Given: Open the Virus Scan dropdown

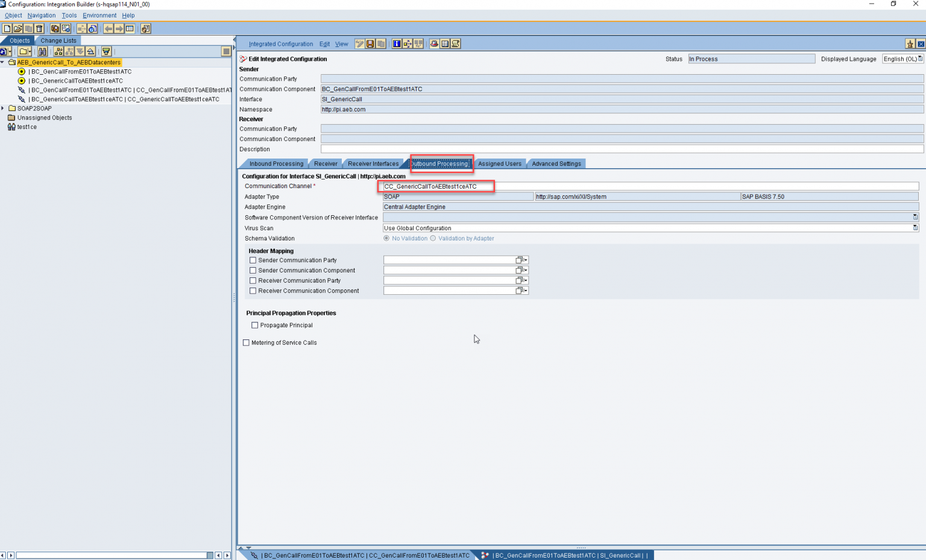Looking at the screenshot, I should [x=916, y=228].
